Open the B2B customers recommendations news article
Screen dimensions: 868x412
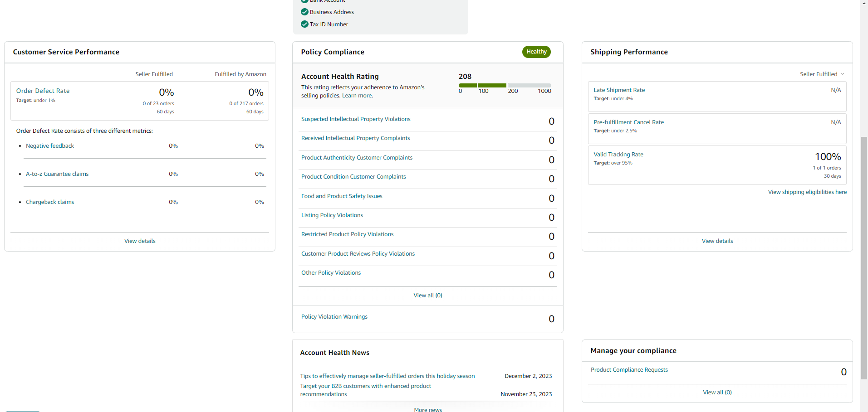click(x=366, y=390)
